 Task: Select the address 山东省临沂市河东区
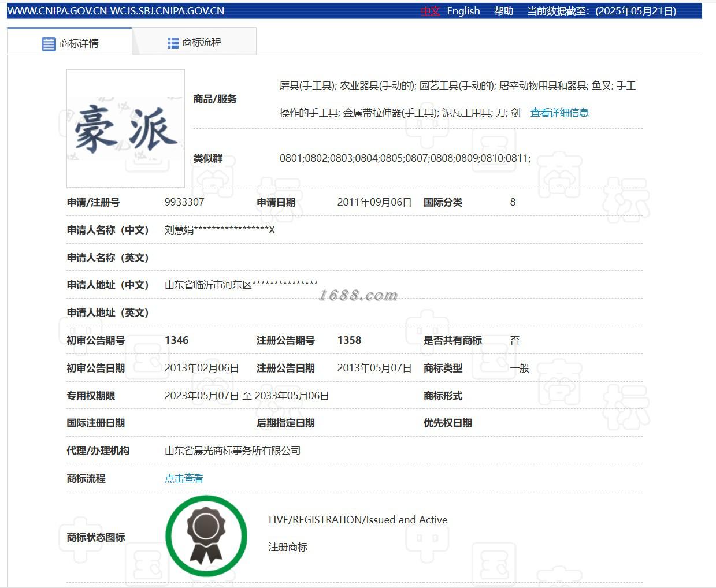(x=208, y=285)
